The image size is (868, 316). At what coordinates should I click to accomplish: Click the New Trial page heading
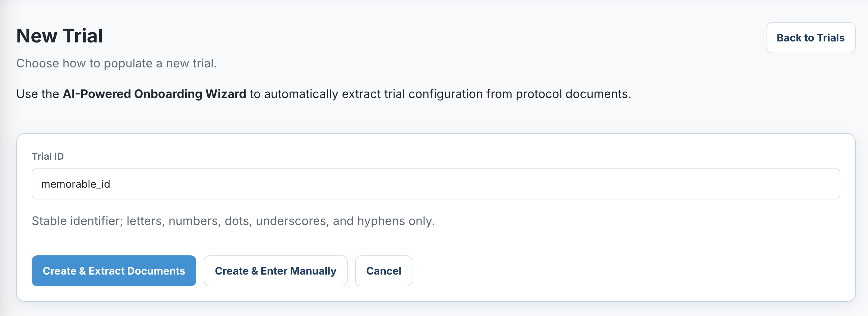pyautogui.click(x=59, y=36)
